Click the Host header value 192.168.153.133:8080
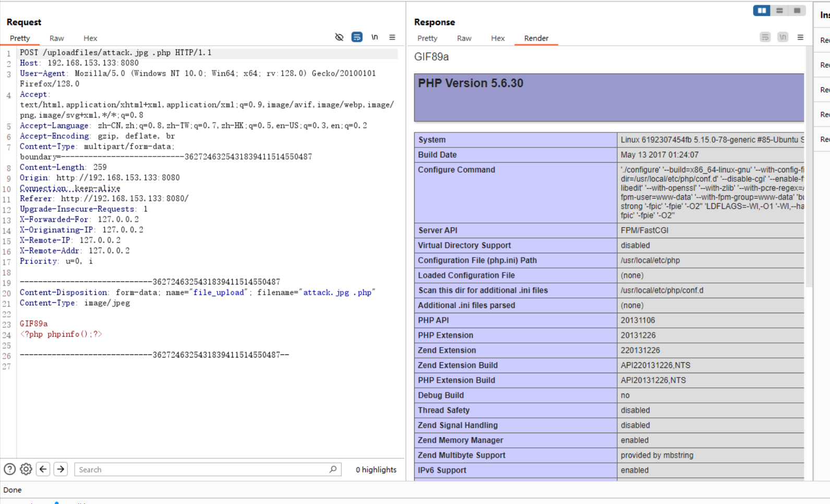Image resolution: width=830 pixels, height=504 pixels. pyautogui.click(x=93, y=63)
